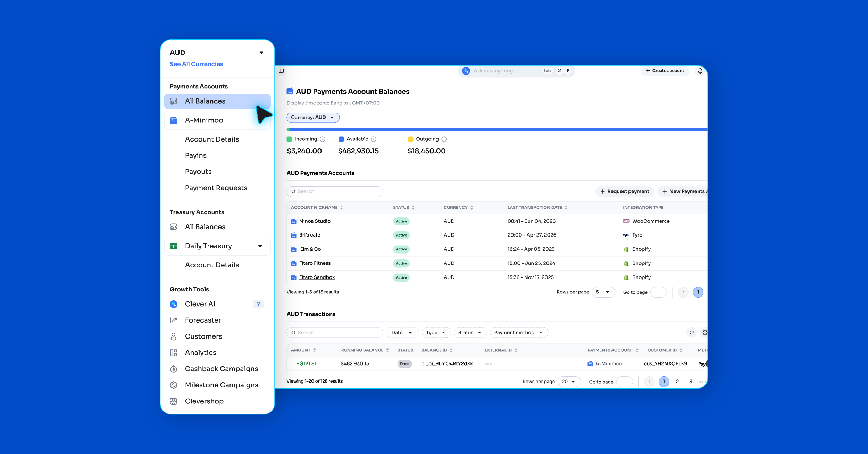
Task: Open the Status filter dropdown
Action: (x=470, y=333)
